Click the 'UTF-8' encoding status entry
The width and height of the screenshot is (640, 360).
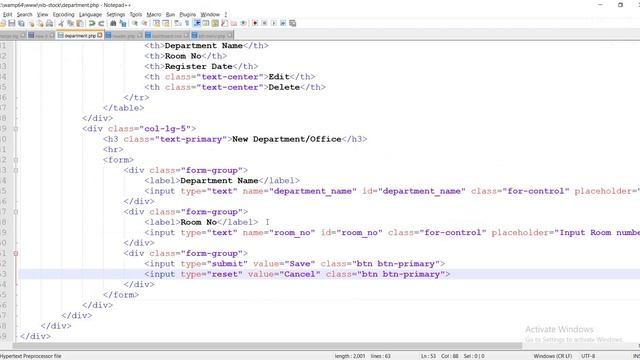coord(588,356)
